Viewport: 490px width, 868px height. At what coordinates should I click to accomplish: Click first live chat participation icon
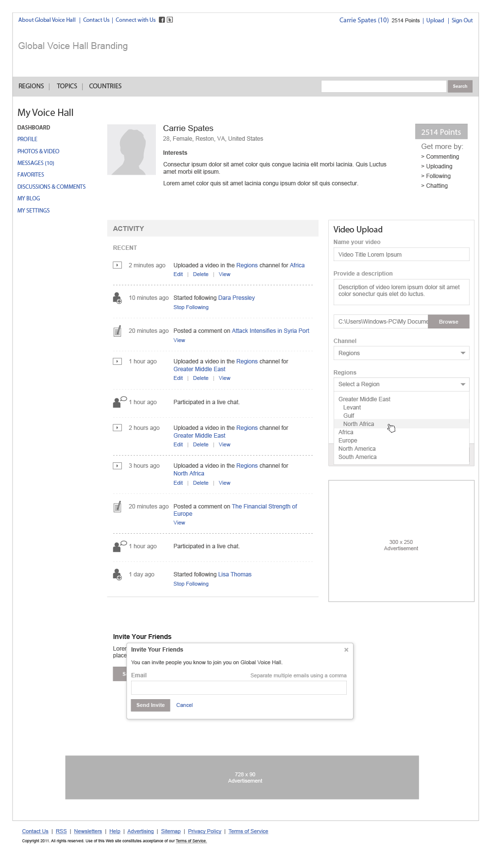point(119,402)
